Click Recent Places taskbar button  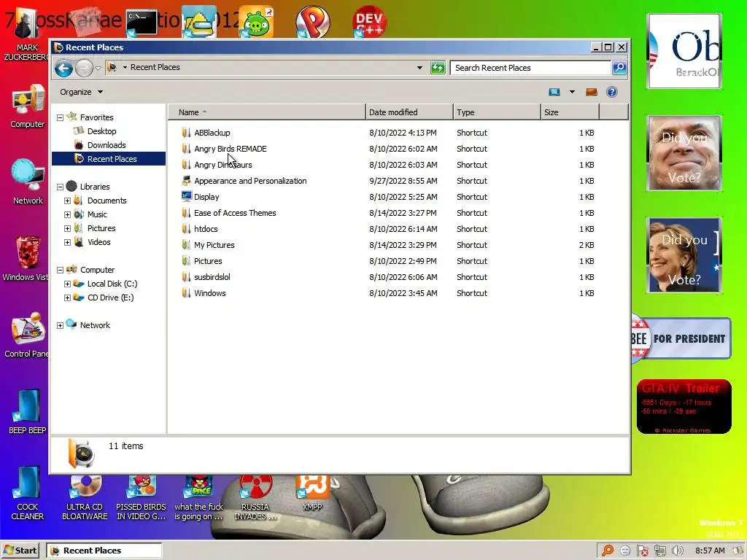pos(104,551)
